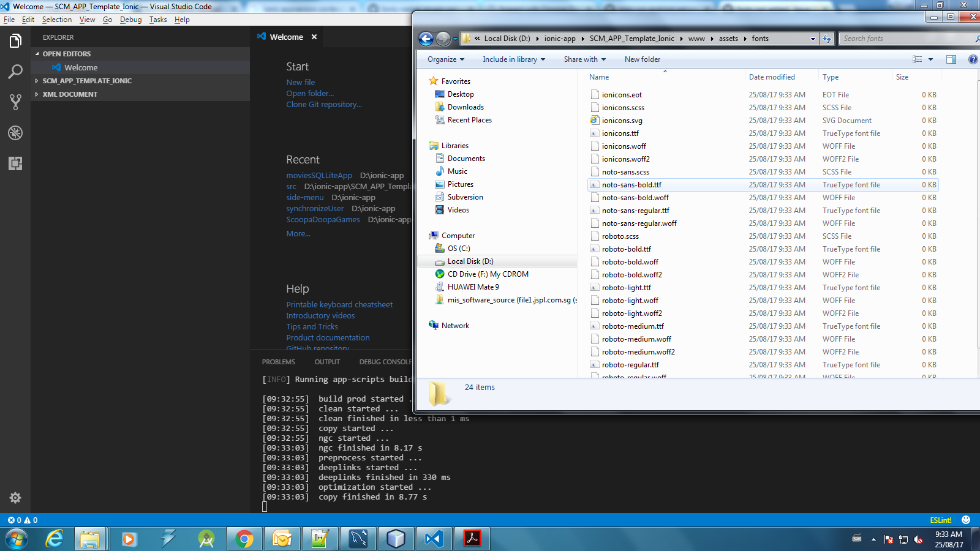Viewport: 980px width, 551px height.
Task: Select Local Disk (D:) in navigation pane
Action: (470, 261)
